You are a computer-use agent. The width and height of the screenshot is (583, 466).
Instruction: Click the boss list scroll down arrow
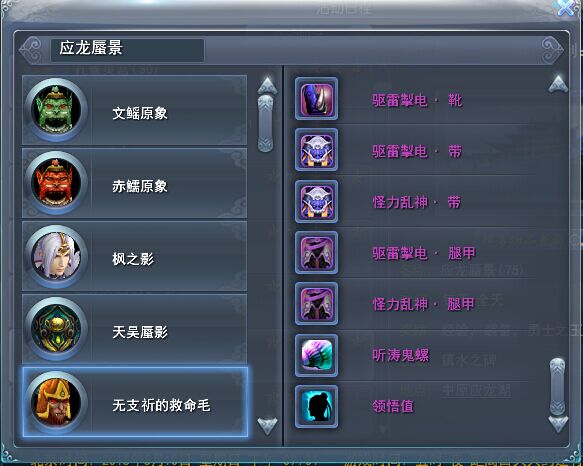coord(267,426)
